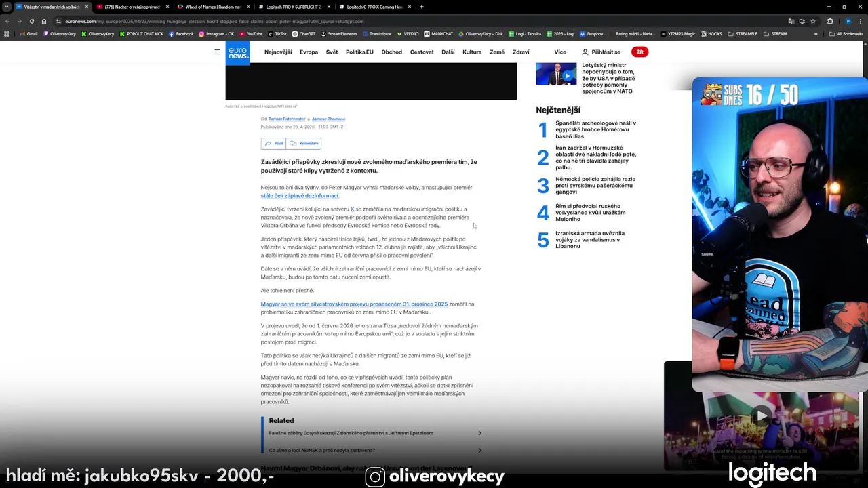The width and height of the screenshot is (868, 488).
Task: Open the Kultura menu item
Action: tap(472, 52)
